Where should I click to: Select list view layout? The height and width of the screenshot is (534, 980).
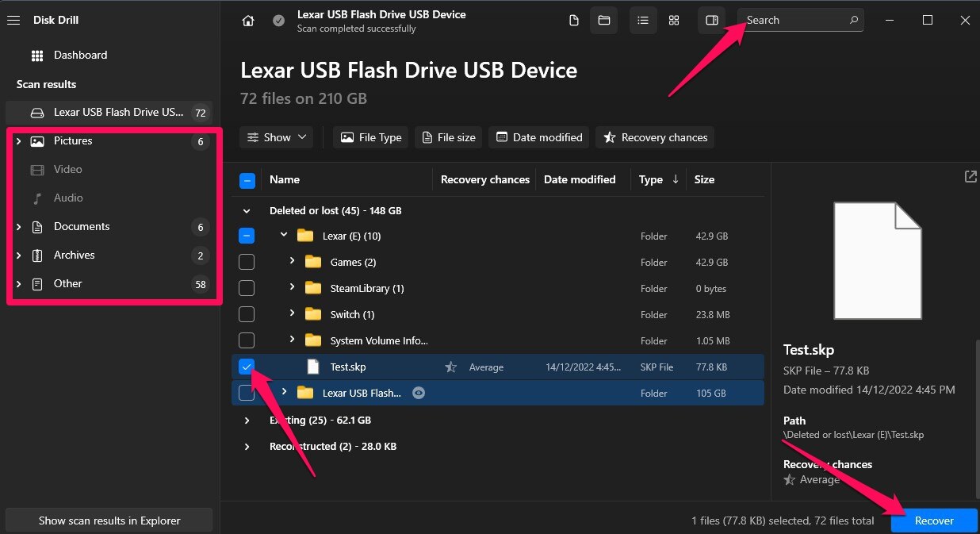coord(643,21)
